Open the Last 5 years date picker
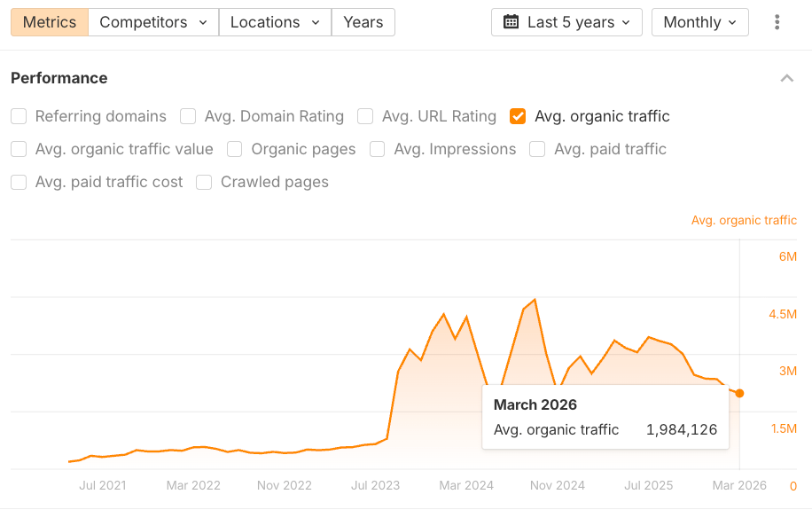Image resolution: width=812 pixels, height=510 pixels. click(566, 22)
